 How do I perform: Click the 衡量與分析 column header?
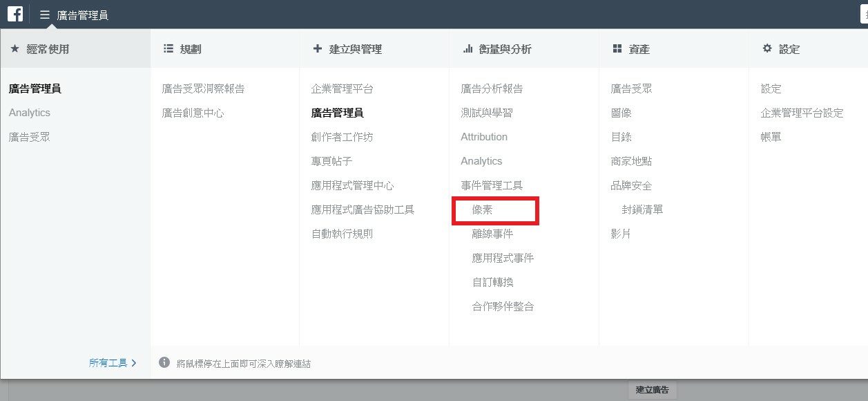(x=505, y=49)
